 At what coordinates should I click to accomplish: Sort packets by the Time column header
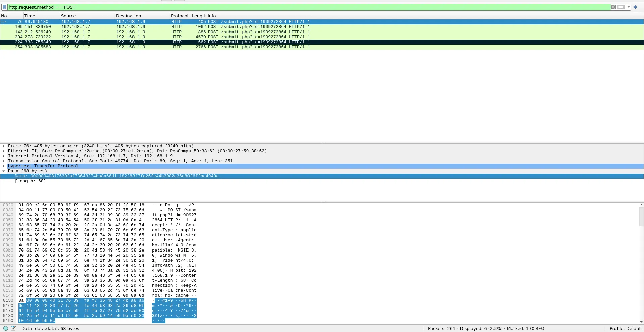(42, 16)
